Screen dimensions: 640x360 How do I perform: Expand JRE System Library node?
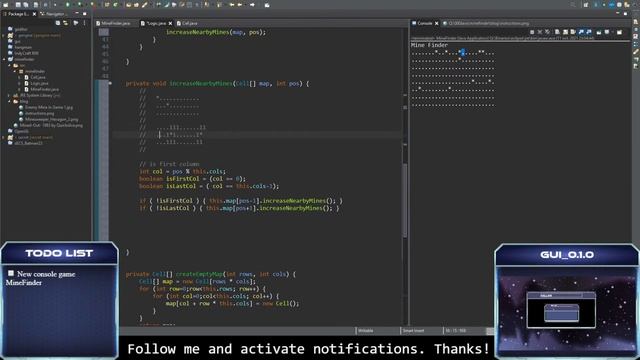[x=9, y=95]
